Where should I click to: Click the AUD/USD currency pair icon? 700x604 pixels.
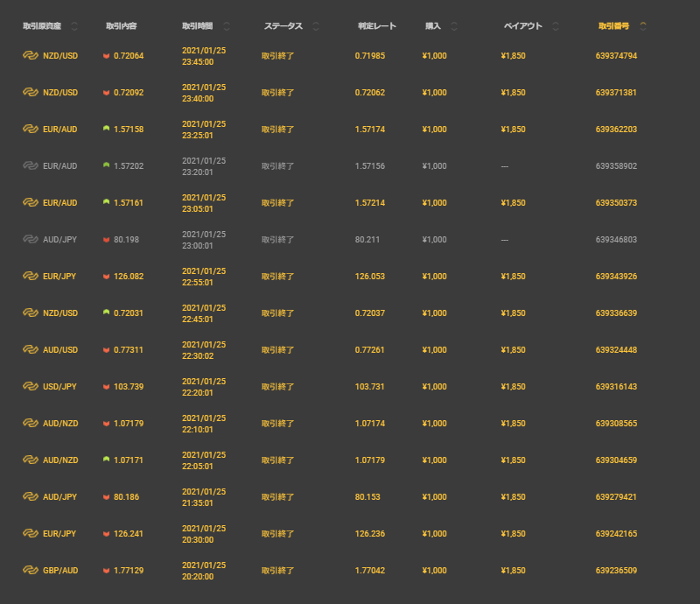point(30,349)
